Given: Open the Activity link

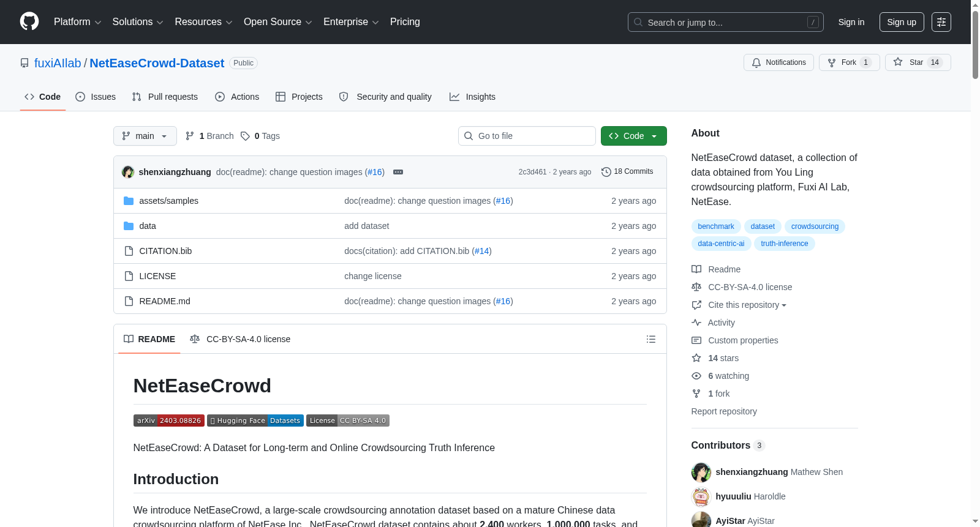Looking at the screenshot, I should coord(713,323).
